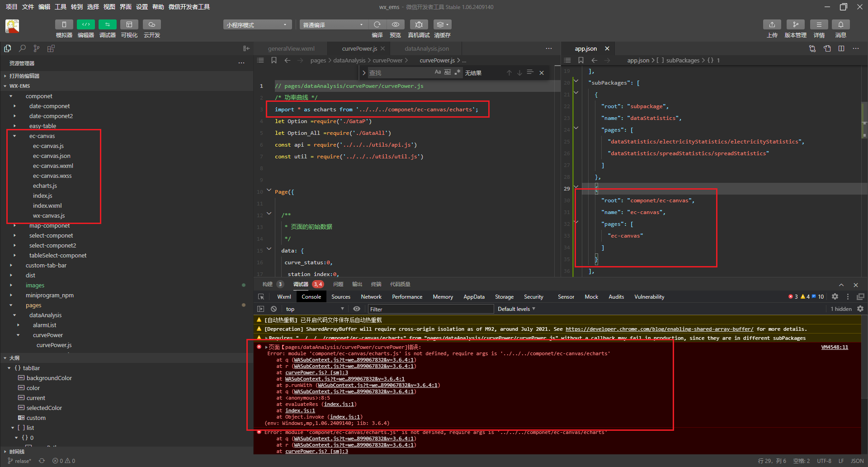Open the 消息 bell icon

pos(841,24)
